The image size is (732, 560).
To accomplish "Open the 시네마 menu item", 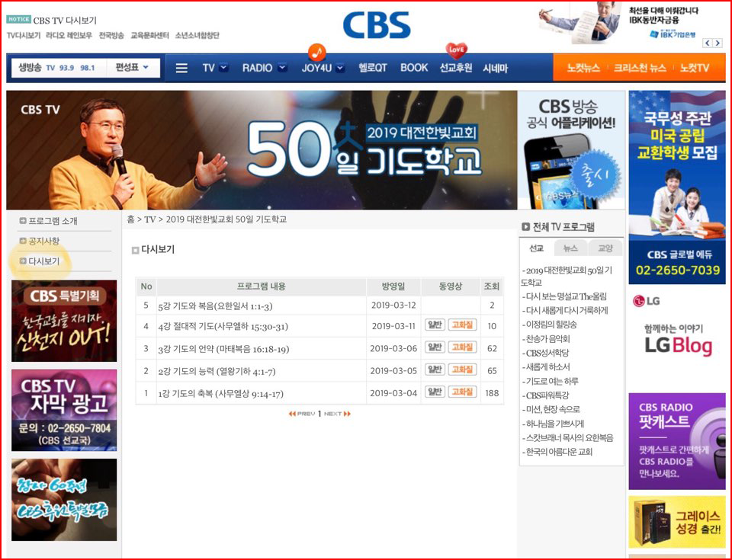I will (x=496, y=68).
